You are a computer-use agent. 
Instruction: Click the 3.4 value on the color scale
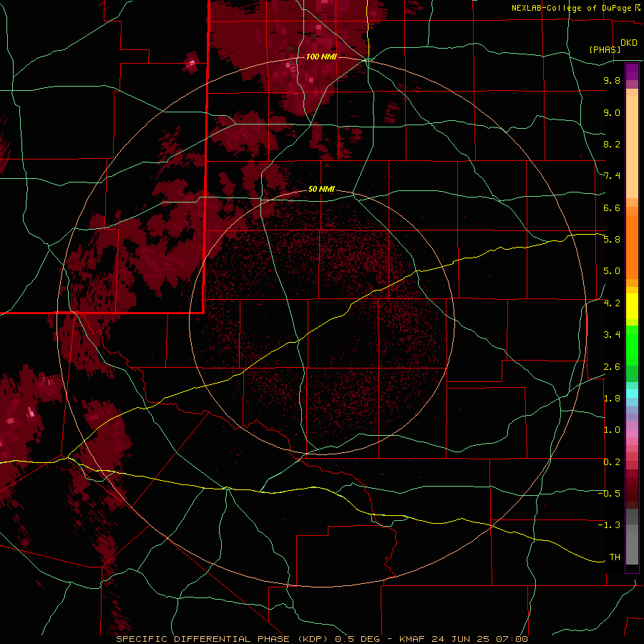coord(612,335)
